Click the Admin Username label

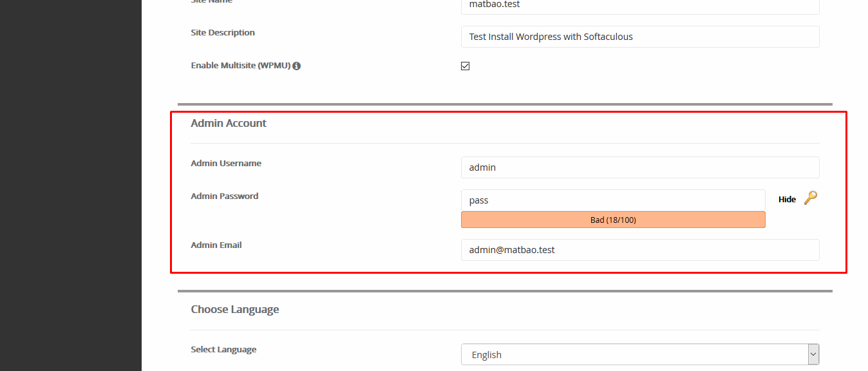(226, 164)
